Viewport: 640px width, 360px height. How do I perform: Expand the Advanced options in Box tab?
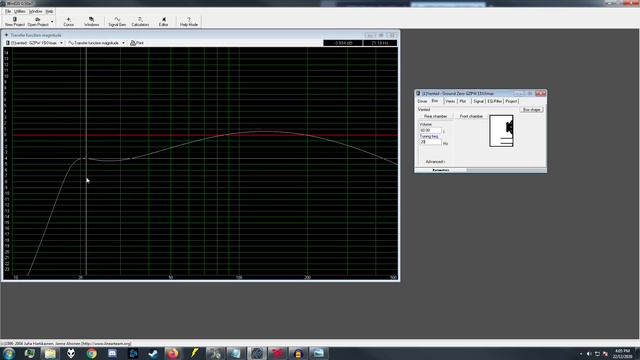pos(435,162)
